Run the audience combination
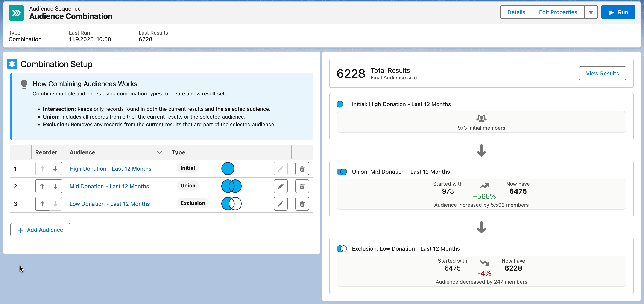 tap(618, 12)
